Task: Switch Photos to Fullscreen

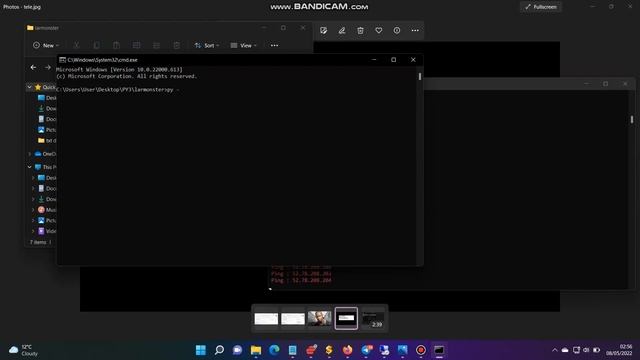Action: click(x=541, y=7)
